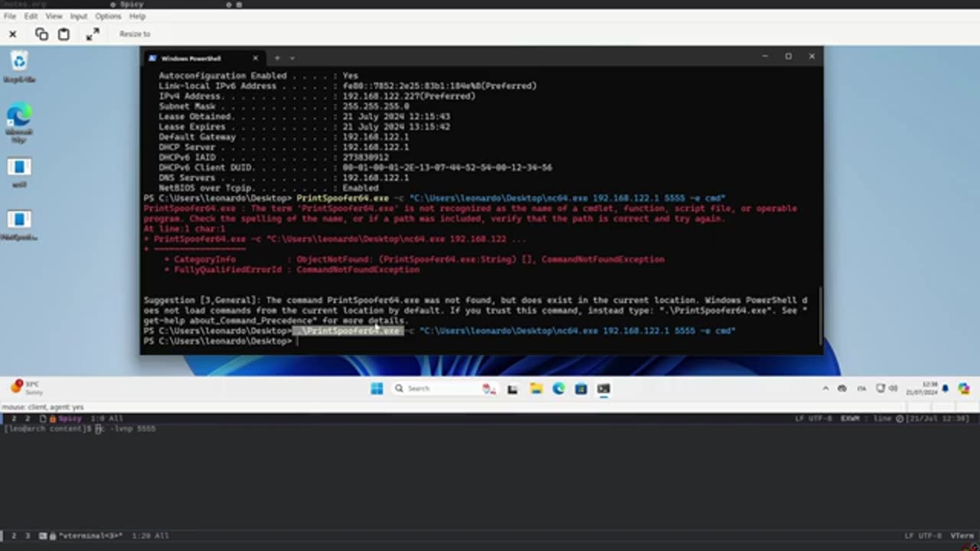
Task: Open the File menu in Spicy
Action: pyautogui.click(x=10, y=16)
